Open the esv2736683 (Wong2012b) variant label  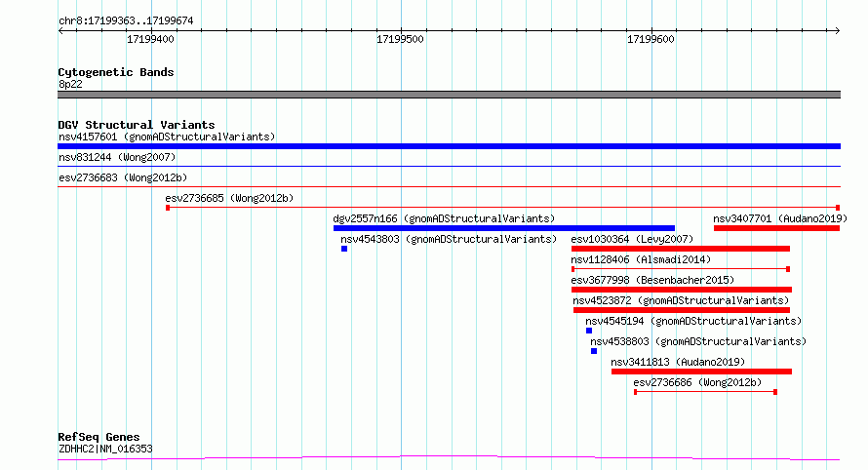coord(123,177)
